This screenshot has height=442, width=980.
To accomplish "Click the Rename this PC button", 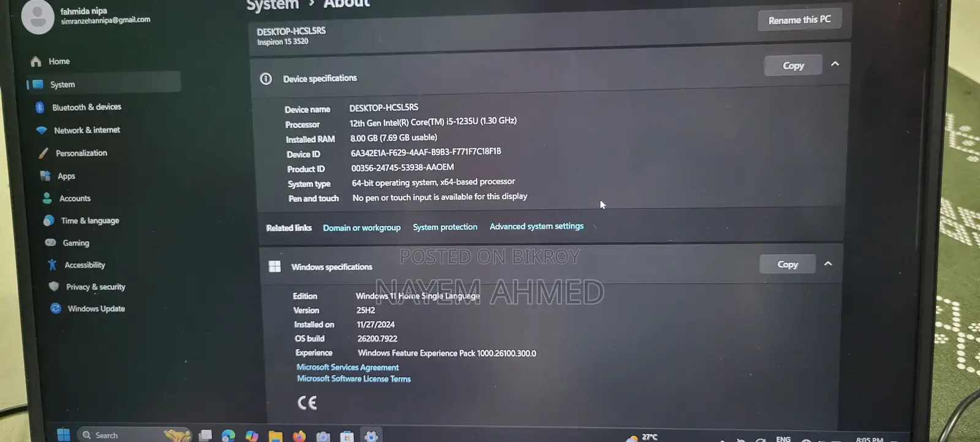I will (x=799, y=20).
